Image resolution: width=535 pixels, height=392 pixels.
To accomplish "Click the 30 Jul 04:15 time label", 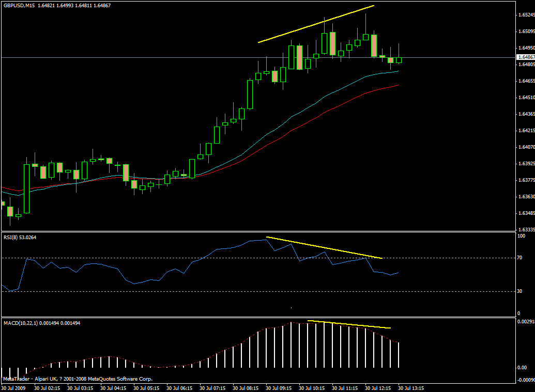I will (x=113, y=388).
